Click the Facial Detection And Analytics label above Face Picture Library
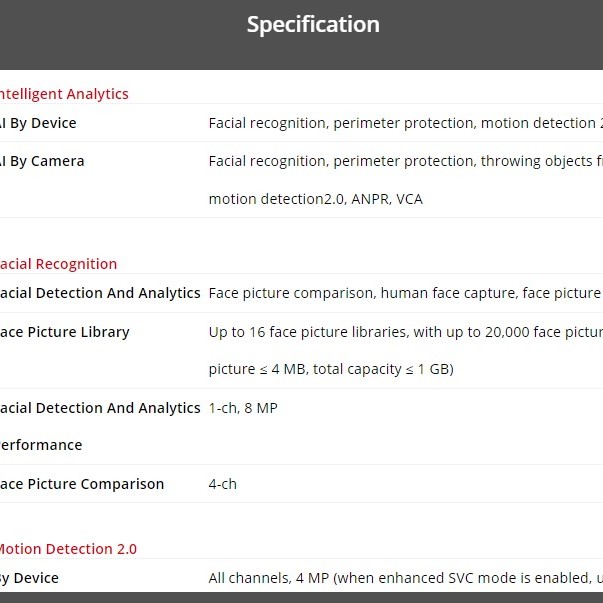This screenshot has width=603, height=603. 99,293
